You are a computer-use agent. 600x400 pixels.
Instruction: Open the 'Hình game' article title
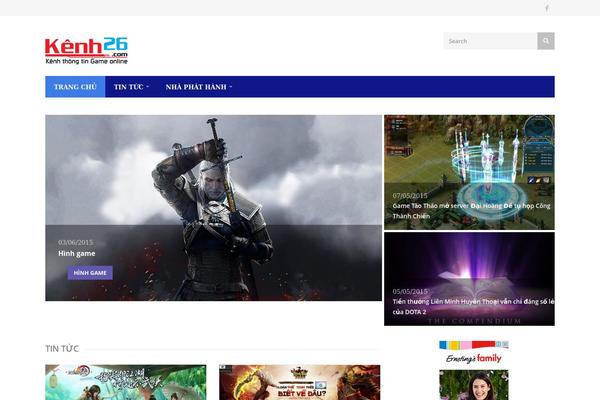point(77,253)
